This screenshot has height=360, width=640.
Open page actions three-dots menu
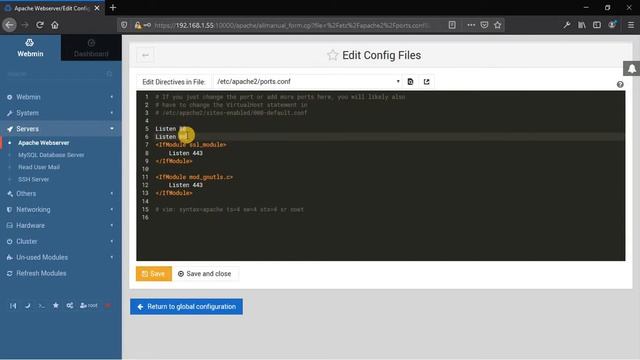[x=471, y=25]
